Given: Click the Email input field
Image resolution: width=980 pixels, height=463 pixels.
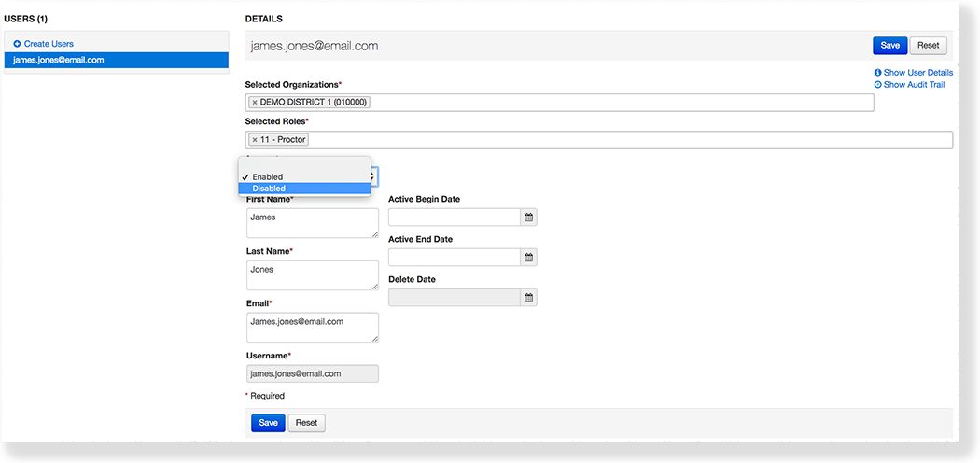Looking at the screenshot, I should click(312, 327).
